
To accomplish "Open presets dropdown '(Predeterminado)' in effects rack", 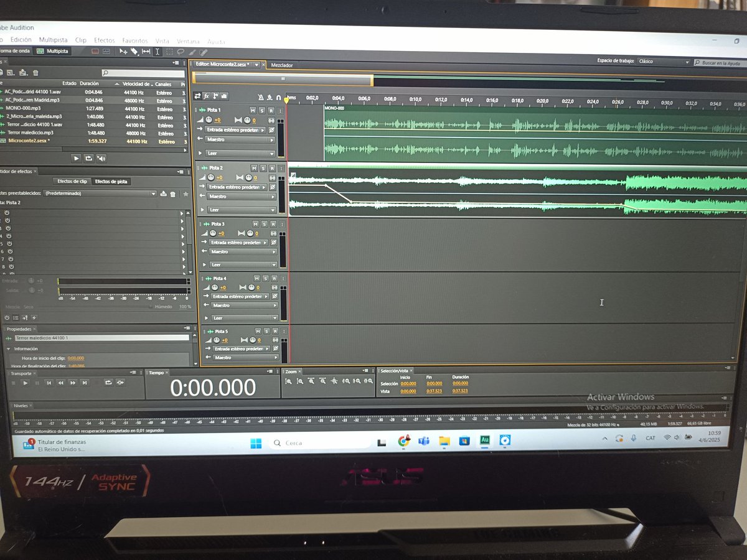I will [x=100, y=194].
